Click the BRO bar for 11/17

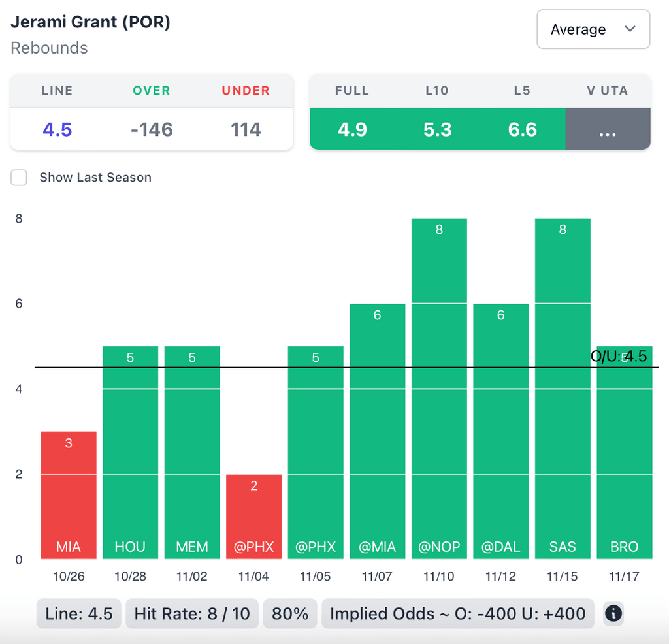[x=625, y=457]
